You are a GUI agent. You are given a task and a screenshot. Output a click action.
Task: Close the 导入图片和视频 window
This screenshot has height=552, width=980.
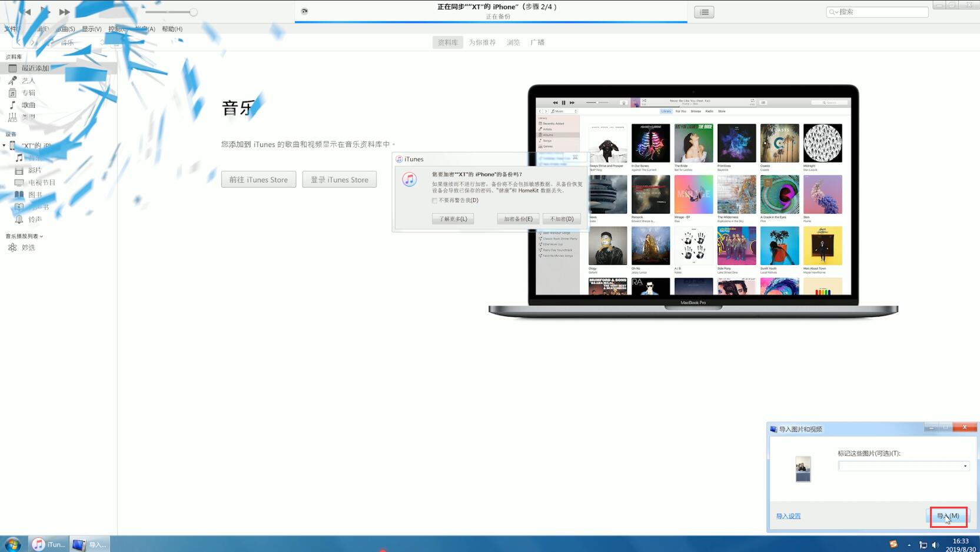(964, 427)
